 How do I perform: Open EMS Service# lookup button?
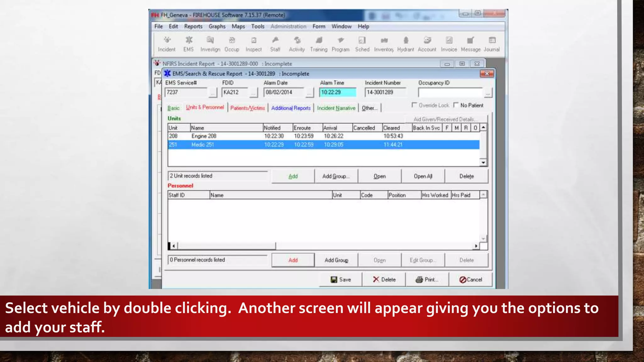[x=213, y=93]
